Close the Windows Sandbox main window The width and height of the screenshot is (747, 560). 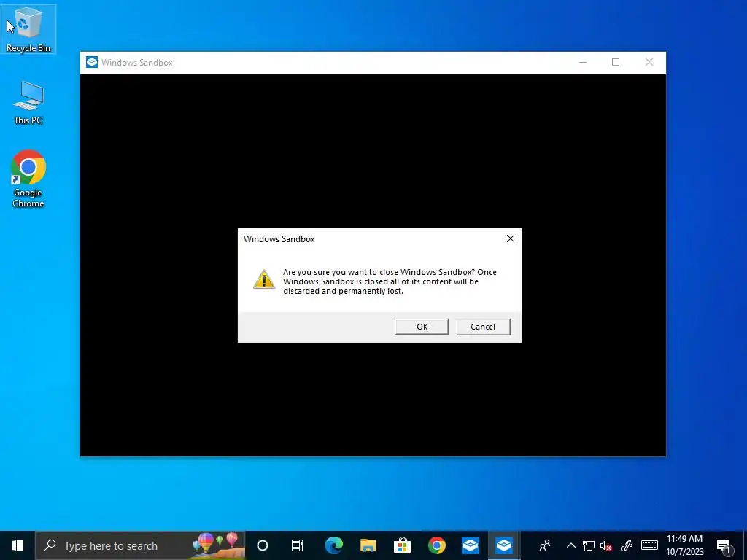[x=649, y=63]
